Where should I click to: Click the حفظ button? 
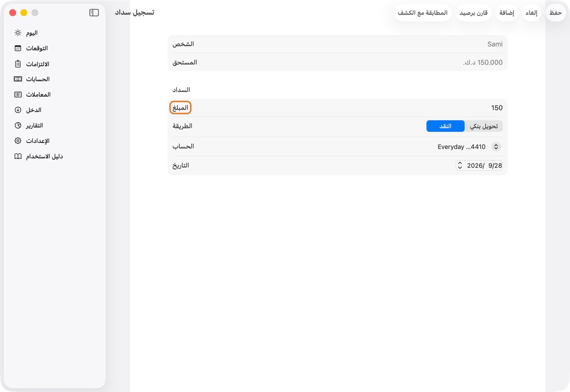[x=556, y=13]
